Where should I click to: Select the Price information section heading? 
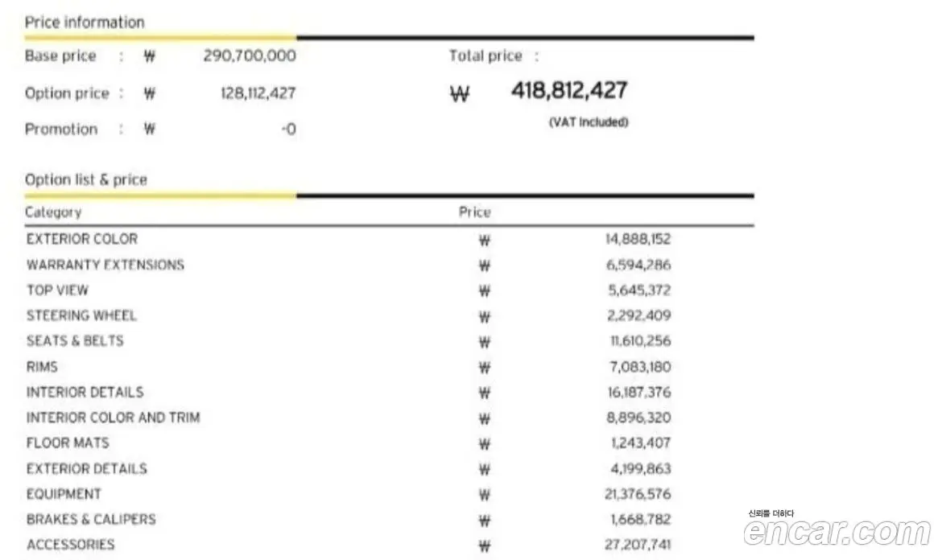[85, 23]
